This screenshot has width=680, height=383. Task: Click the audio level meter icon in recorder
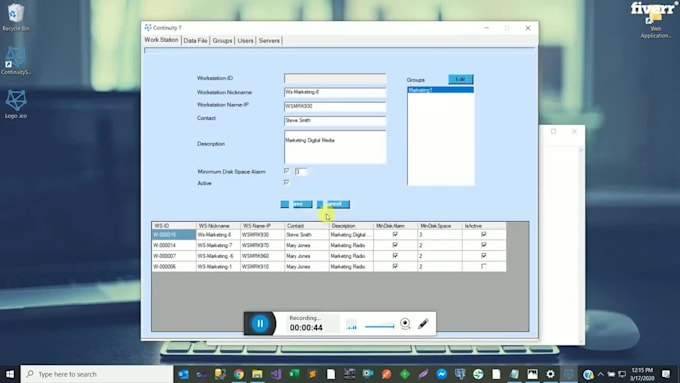click(351, 324)
